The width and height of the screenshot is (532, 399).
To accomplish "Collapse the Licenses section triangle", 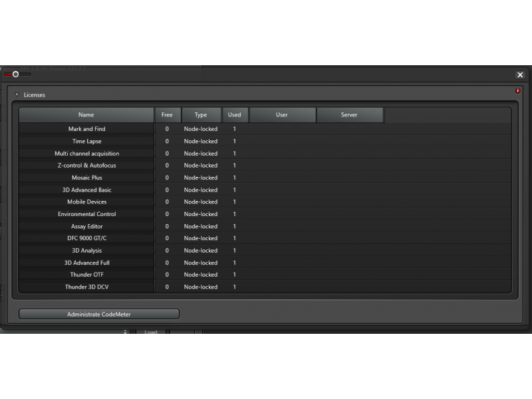I will [x=17, y=94].
